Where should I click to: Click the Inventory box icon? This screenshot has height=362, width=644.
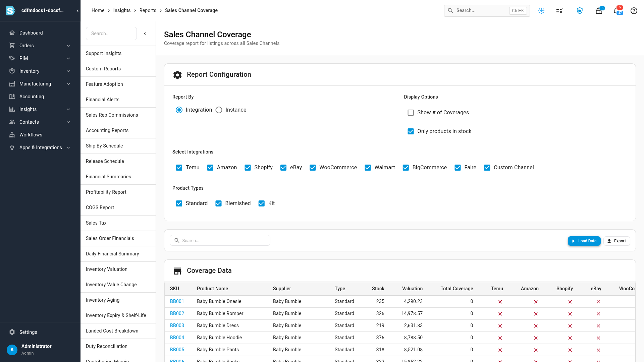(x=12, y=71)
